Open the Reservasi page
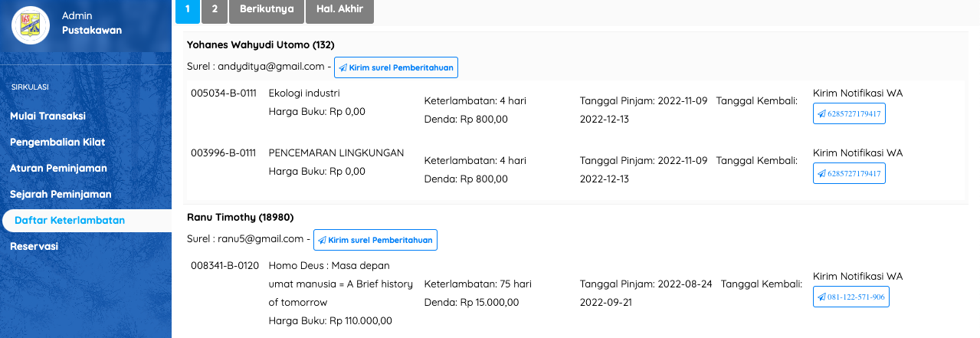Viewport: 980px width, 338px height. click(x=34, y=246)
